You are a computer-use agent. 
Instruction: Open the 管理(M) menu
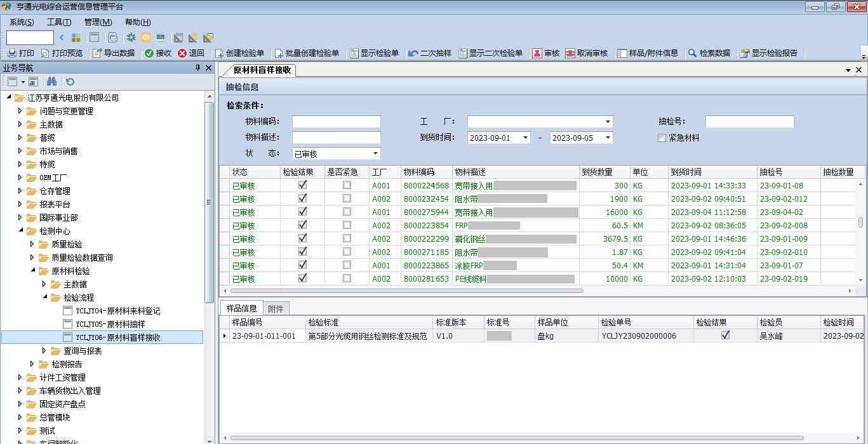pos(98,22)
